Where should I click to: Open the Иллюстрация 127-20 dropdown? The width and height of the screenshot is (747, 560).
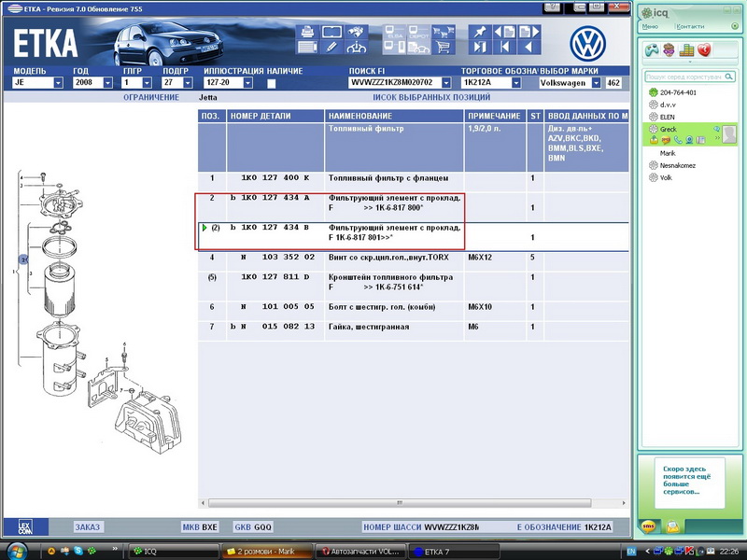[x=247, y=83]
